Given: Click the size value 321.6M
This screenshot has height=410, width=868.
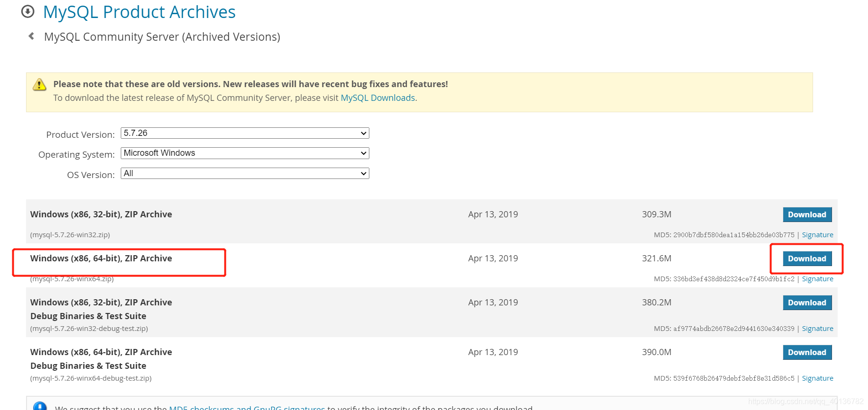Looking at the screenshot, I should [657, 258].
